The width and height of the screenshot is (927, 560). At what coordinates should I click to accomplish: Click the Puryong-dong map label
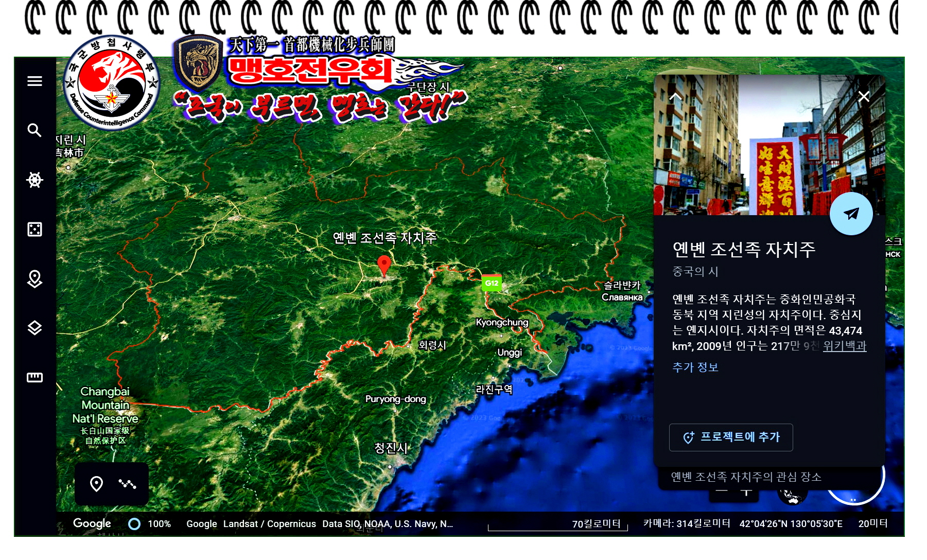click(395, 399)
